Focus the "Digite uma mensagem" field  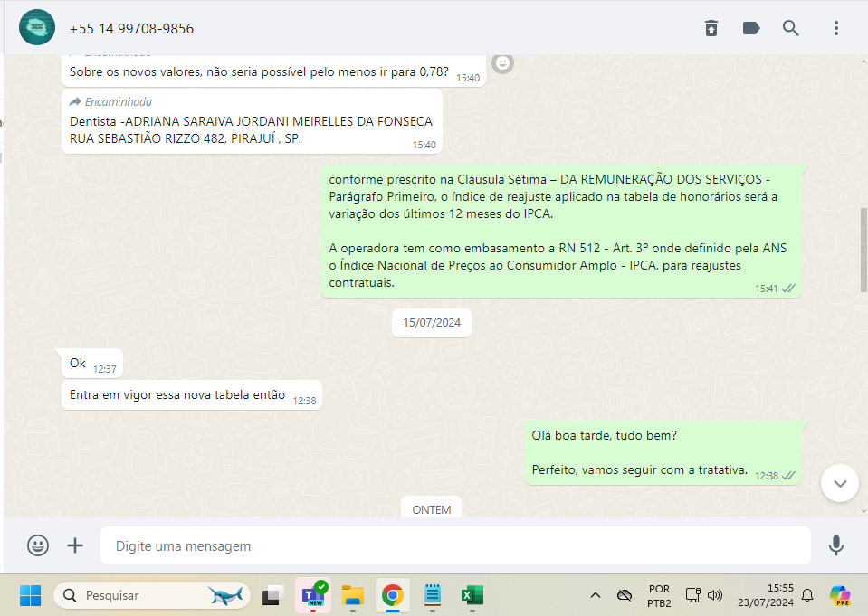(x=453, y=546)
